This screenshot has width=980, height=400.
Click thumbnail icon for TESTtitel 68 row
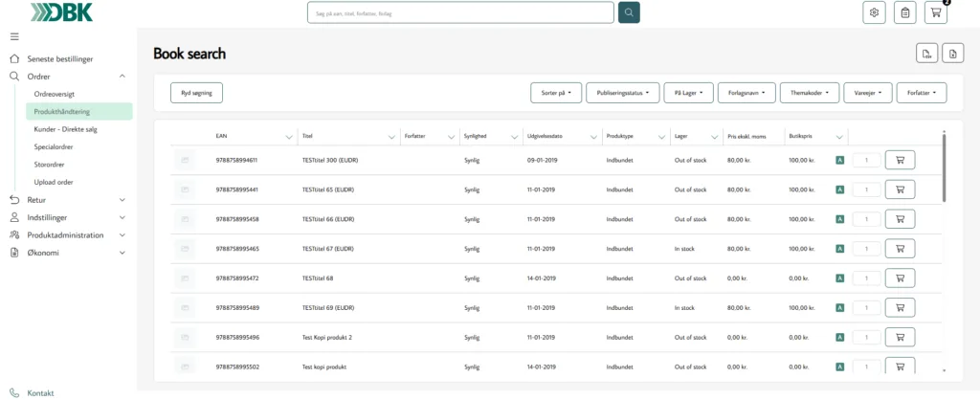tap(185, 278)
